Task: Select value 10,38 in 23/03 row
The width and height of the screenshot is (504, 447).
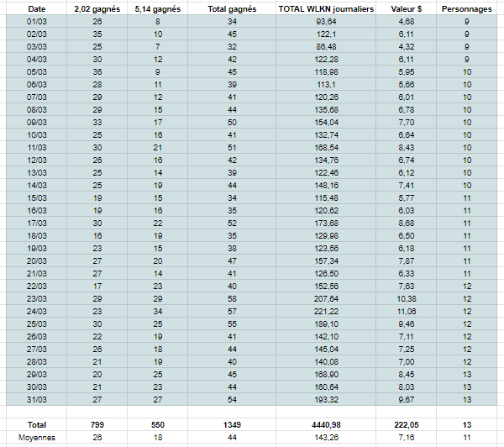Action: tap(407, 299)
